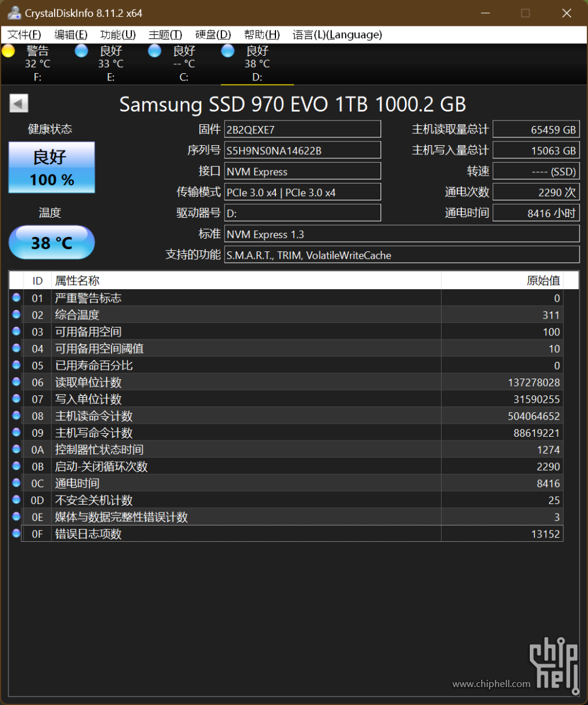The image size is (588, 705).
Task: Click status dot of 综合温度 row
Action: pyautogui.click(x=16, y=314)
